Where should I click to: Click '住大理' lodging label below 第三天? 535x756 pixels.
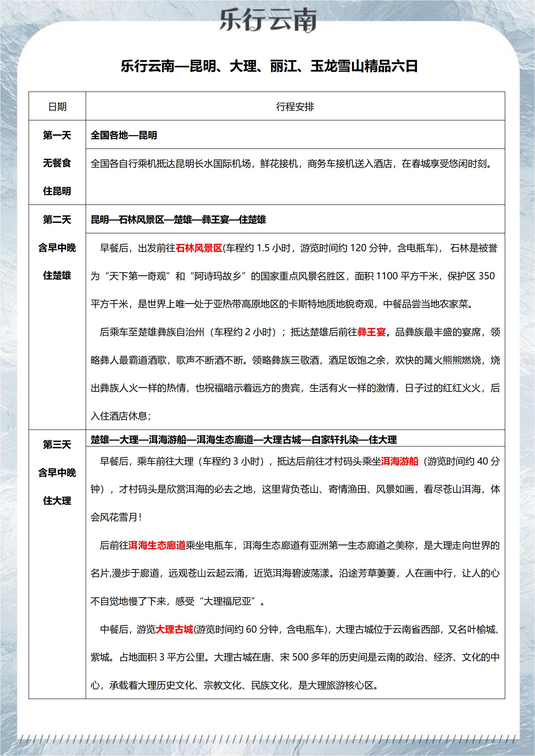click(57, 501)
